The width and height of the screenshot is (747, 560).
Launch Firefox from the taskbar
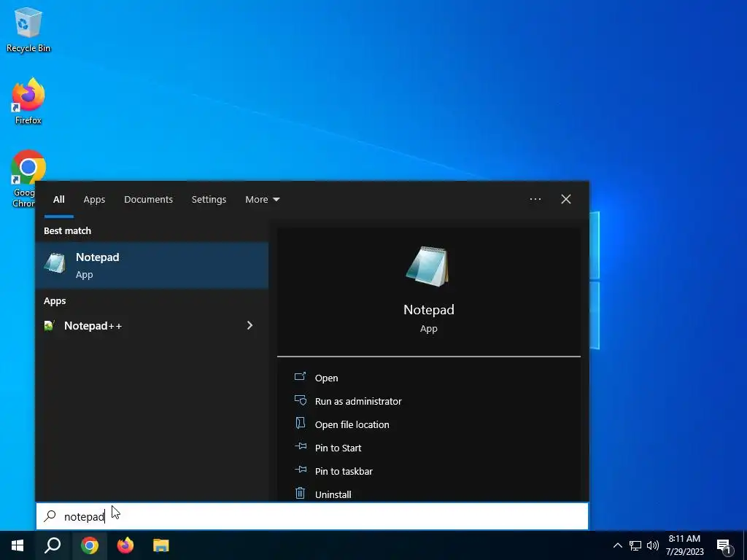pos(125,545)
